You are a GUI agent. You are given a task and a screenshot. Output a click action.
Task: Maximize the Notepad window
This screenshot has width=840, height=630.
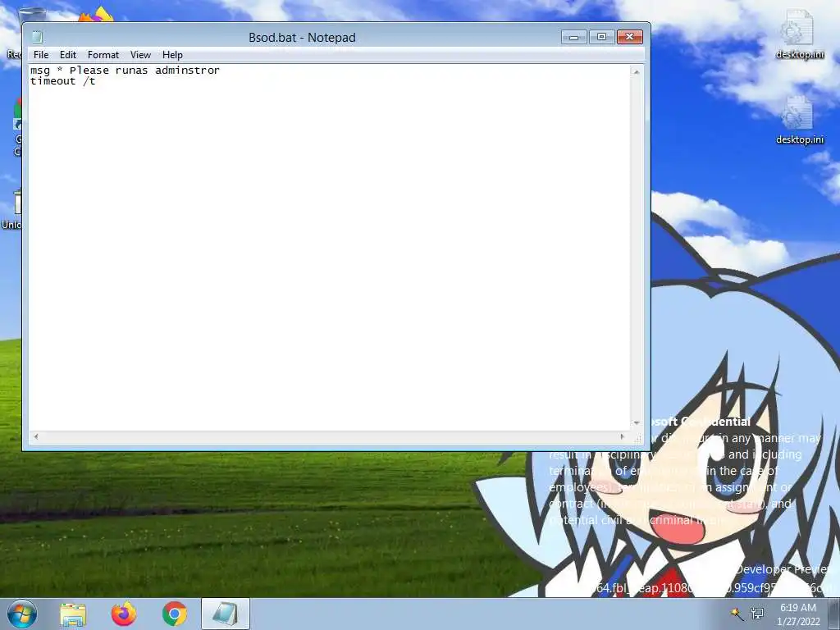[601, 37]
